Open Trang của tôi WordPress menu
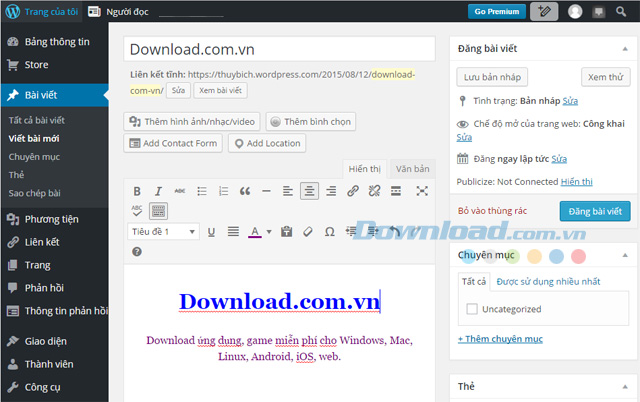This screenshot has height=402, width=640. [42, 11]
